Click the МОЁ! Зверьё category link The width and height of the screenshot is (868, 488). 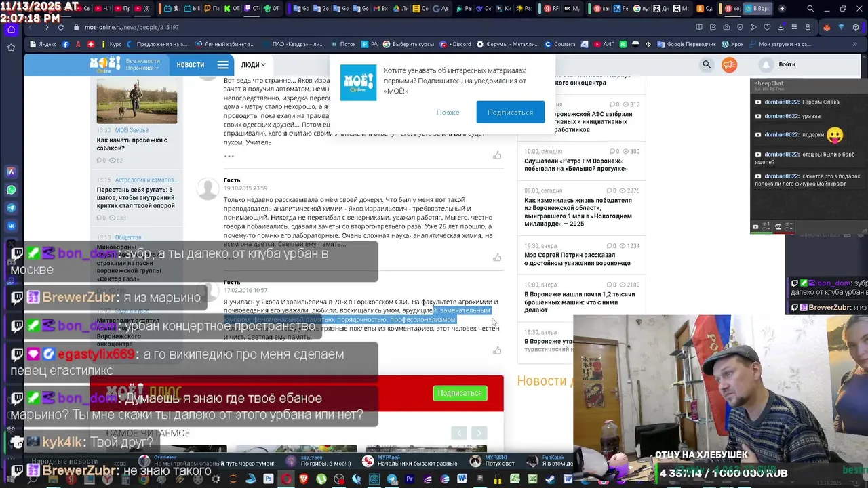(132, 130)
